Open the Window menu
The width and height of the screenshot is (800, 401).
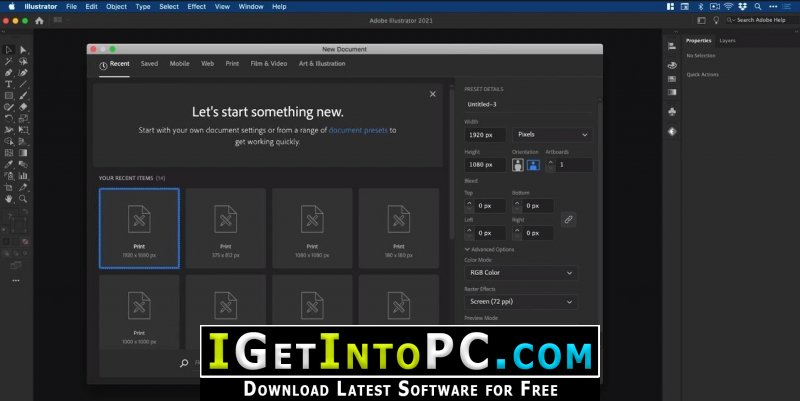tap(251, 7)
